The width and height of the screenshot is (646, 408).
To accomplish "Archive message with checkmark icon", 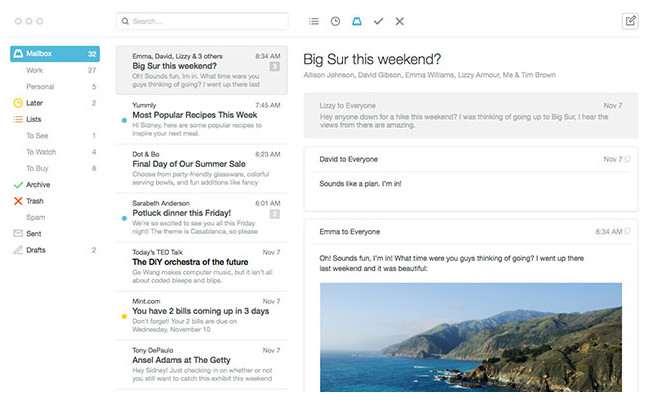I will point(378,21).
